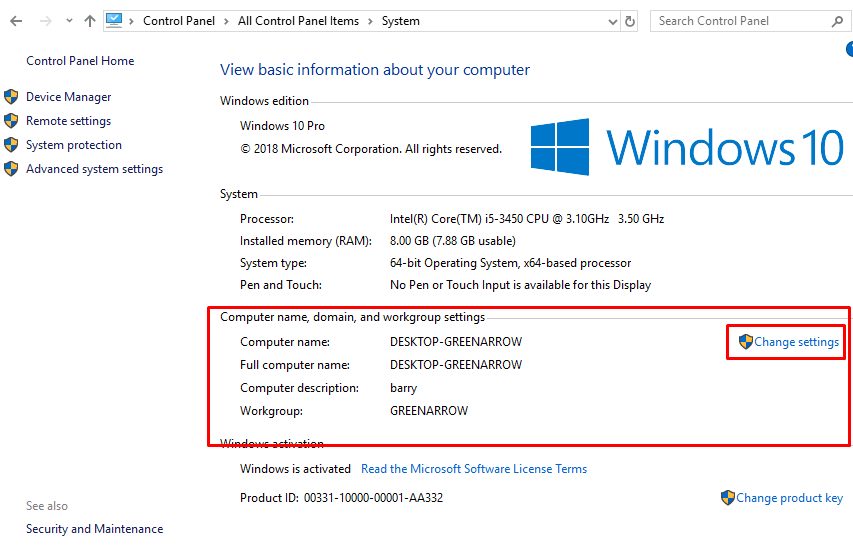Open recent locations dropdown arrow

pos(69,21)
